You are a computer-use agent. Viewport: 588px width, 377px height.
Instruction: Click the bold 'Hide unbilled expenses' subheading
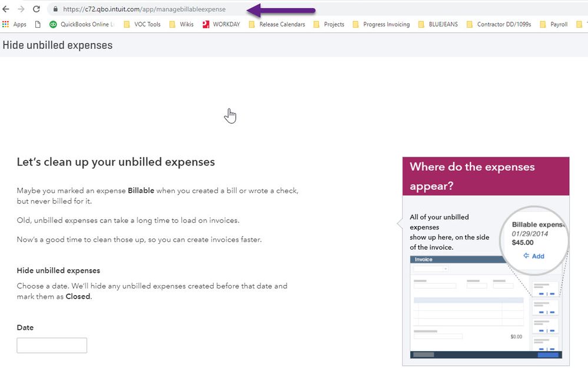point(58,270)
